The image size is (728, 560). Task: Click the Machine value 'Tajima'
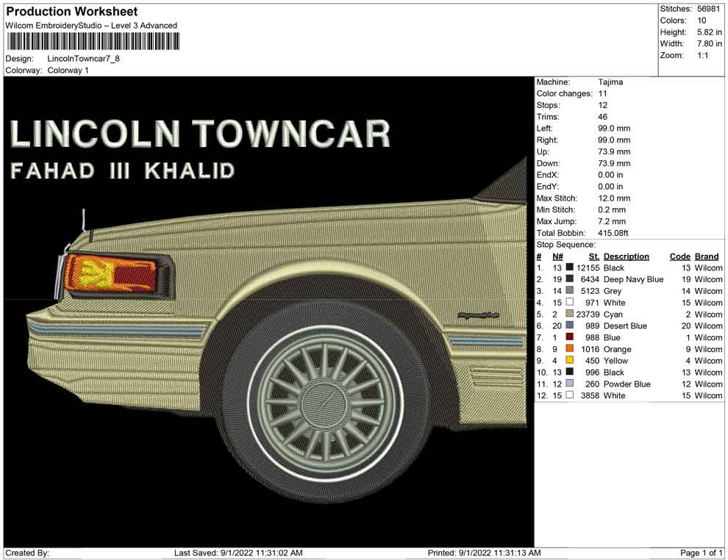pos(610,82)
